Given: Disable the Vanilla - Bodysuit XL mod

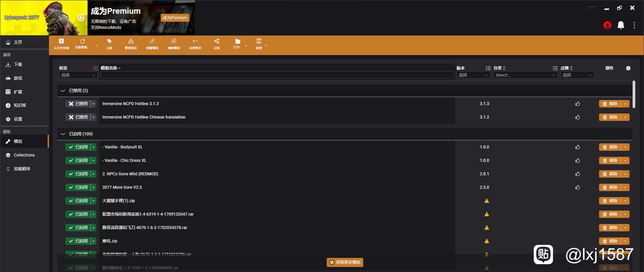Looking at the screenshot, I should click(x=78, y=147).
